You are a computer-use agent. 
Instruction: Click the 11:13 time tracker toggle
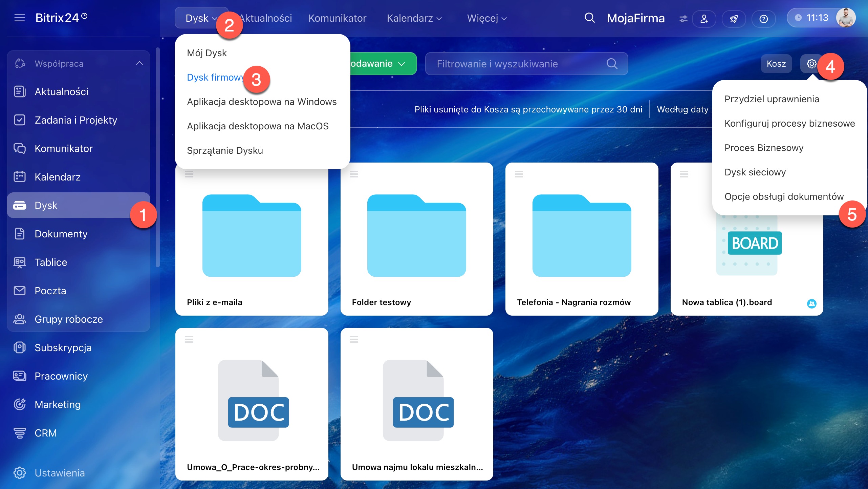[812, 18]
